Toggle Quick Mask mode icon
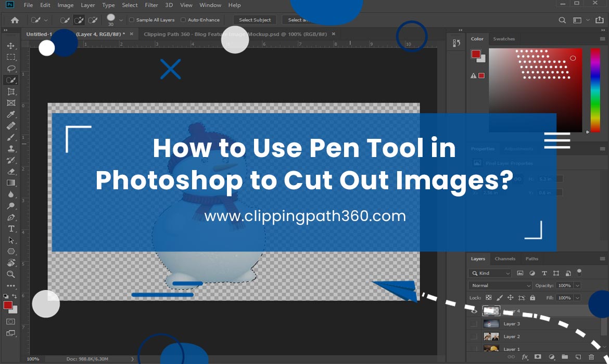Screen dimensions: 609x364 coord(11,322)
